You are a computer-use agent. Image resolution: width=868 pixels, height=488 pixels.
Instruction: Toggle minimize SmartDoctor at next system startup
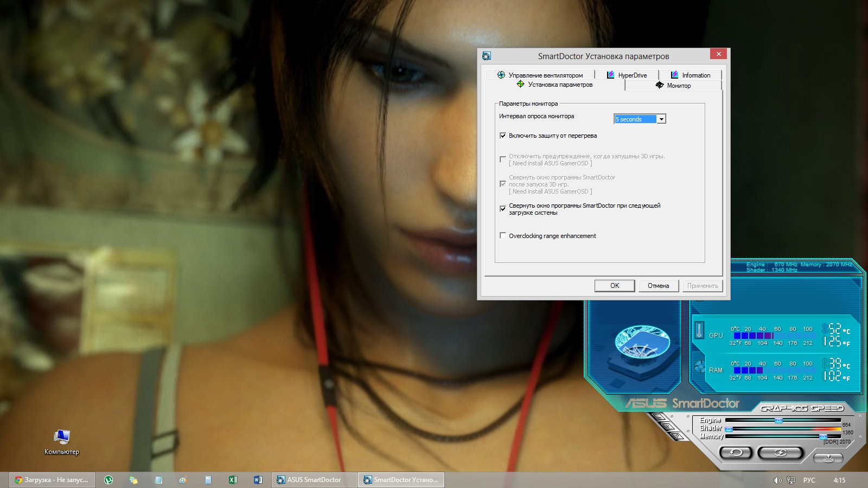pos(503,209)
